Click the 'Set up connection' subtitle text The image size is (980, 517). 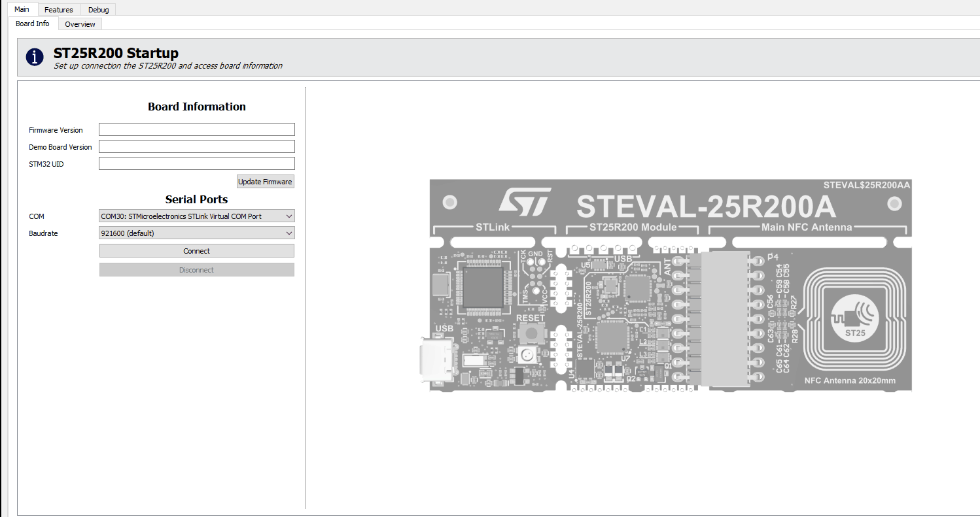click(x=168, y=66)
